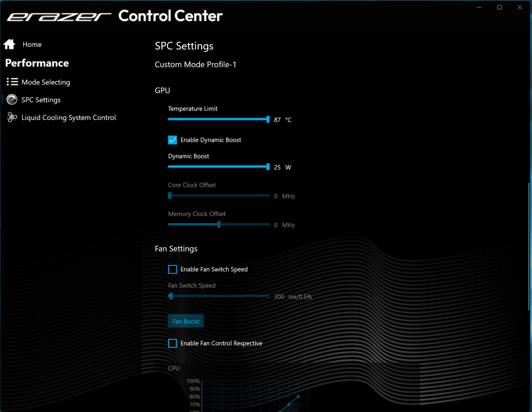The height and width of the screenshot is (412, 532).
Task: Click the Fan Settings heading
Action: (x=176, y=249)
